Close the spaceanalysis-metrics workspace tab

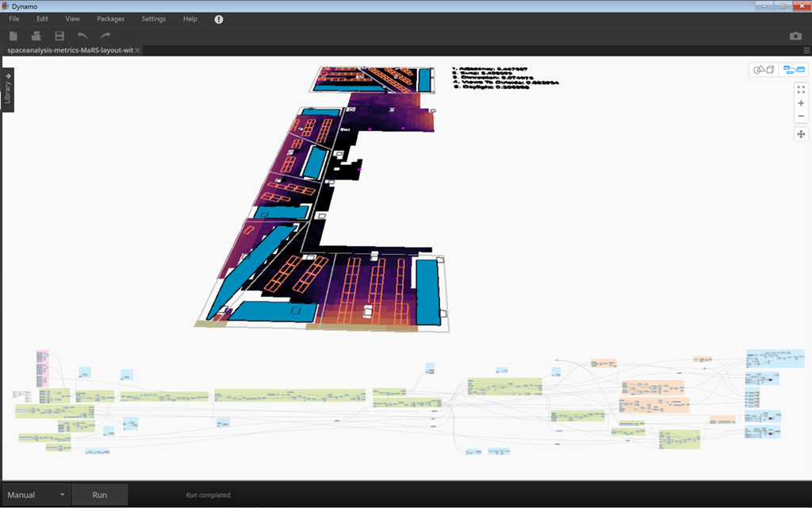point(137,50)
